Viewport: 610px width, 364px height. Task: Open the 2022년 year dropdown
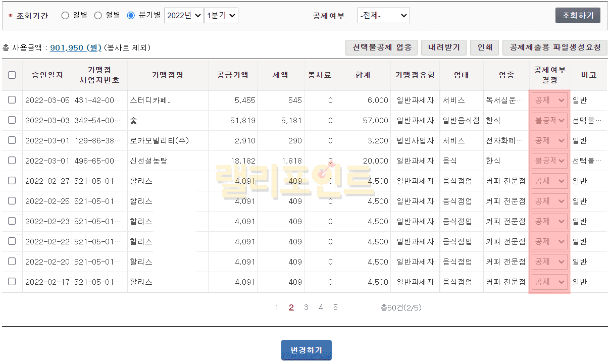point(184,16)
